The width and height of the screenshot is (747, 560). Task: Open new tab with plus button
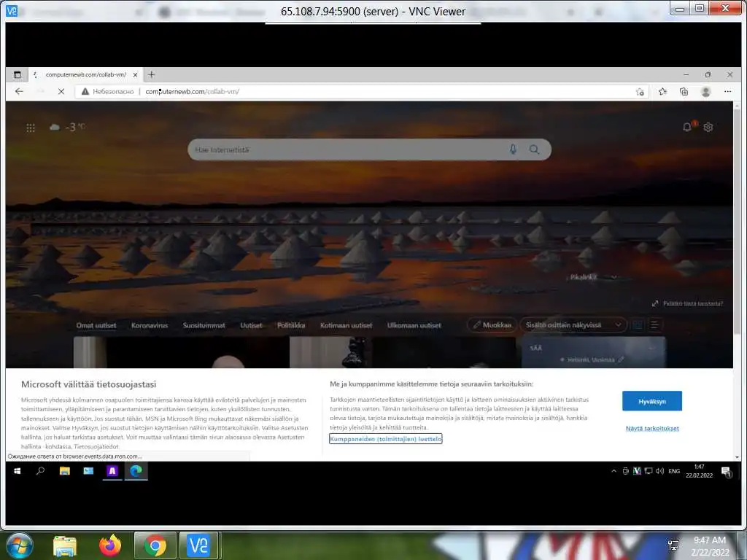click(152, 75)
